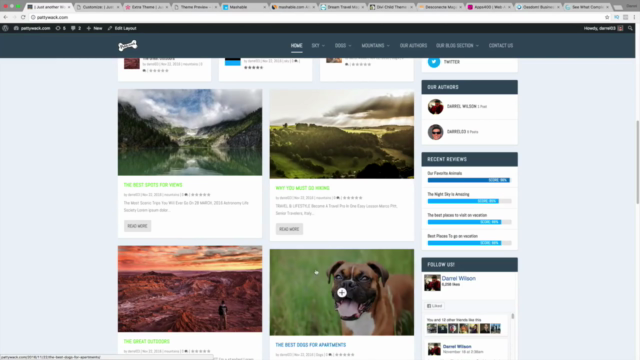Close the Mashable browser tab

coord(264,7)
